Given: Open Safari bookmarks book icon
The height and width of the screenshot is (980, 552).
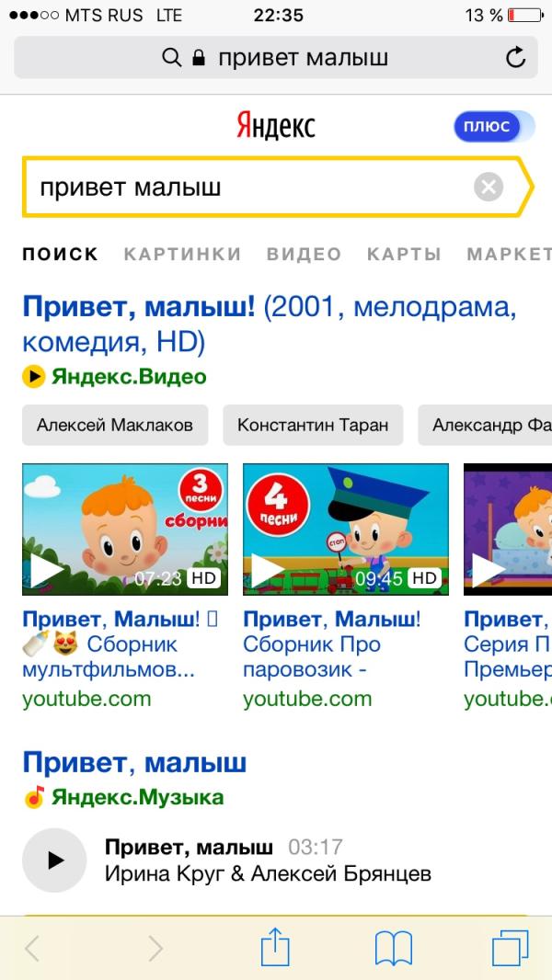Looking at the screenshot, I should (394, 949).
